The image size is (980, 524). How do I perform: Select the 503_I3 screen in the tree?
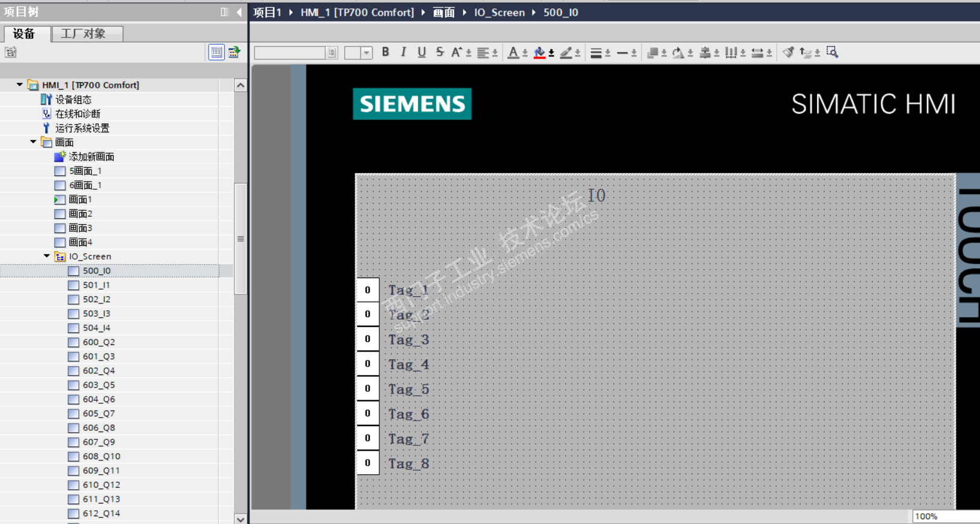(96, 314)
